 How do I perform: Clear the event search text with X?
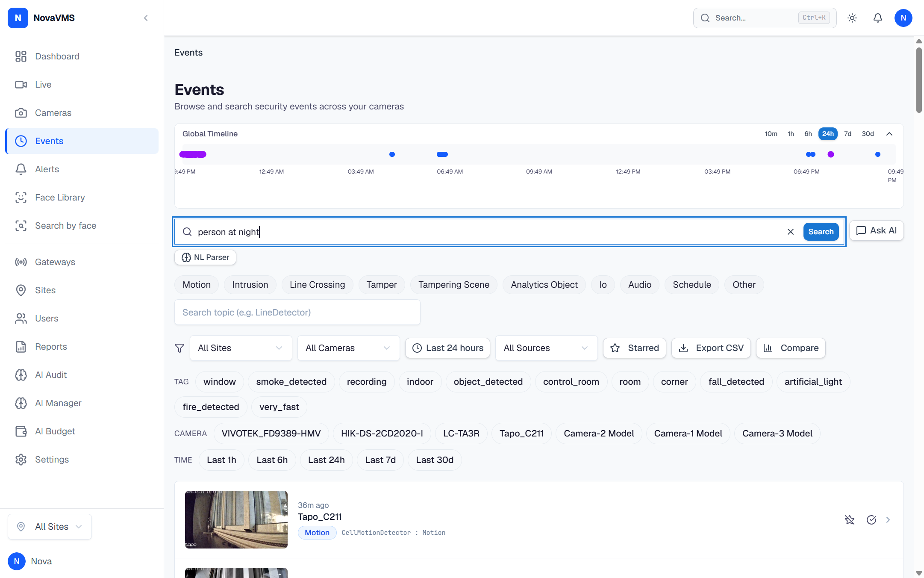point(791,232)
